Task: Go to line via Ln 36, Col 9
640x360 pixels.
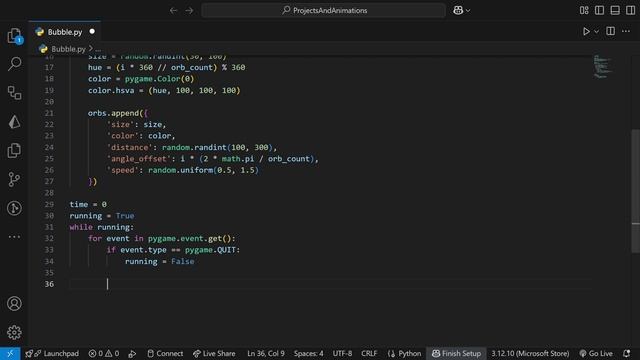Action: [266, 353]
